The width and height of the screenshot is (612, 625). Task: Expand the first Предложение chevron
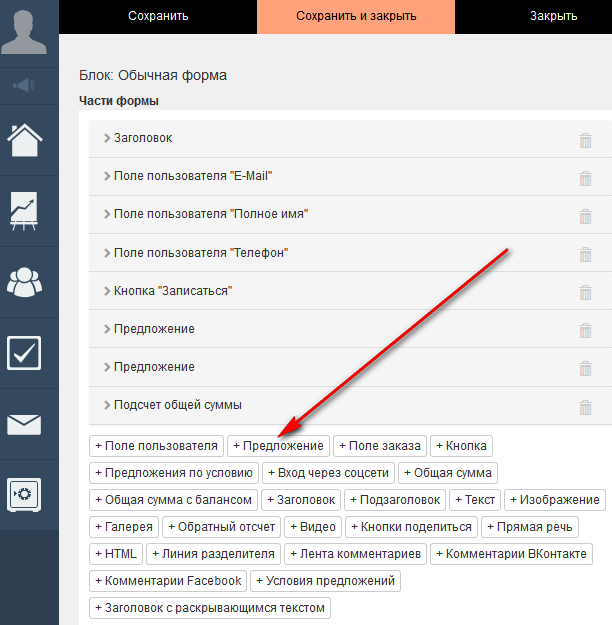[x=106, y=329]
